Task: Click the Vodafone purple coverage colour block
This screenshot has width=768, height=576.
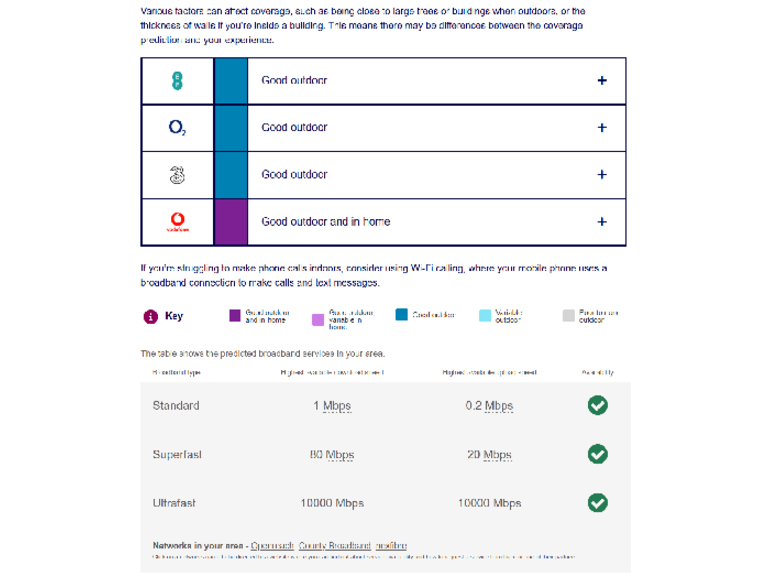Action: click(x=231, y=222)
